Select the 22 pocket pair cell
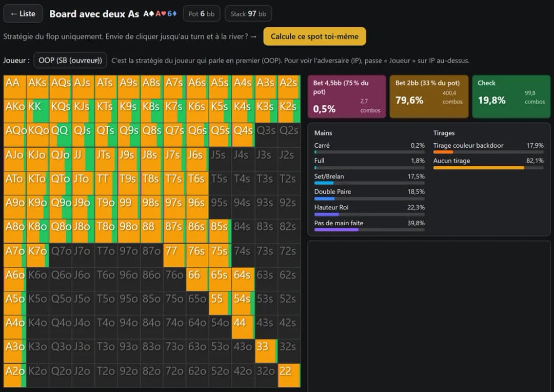This screenshot has height=392, width=554. (x=289, y=376)
